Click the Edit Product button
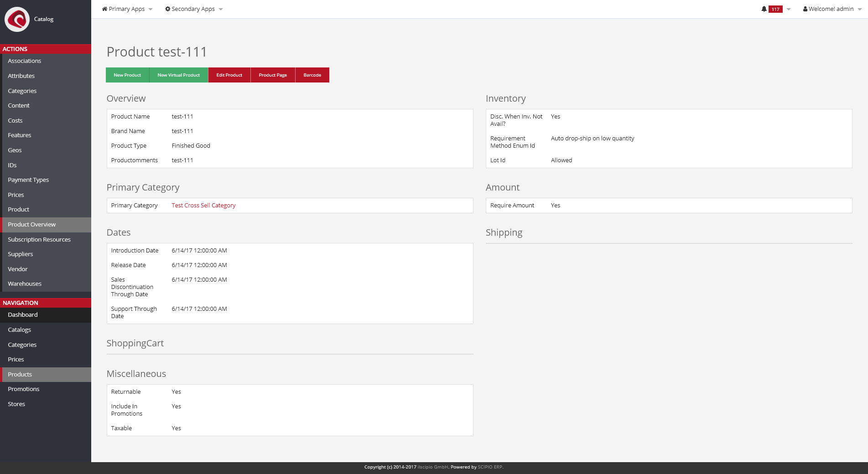868x474 pixels. 229,75
